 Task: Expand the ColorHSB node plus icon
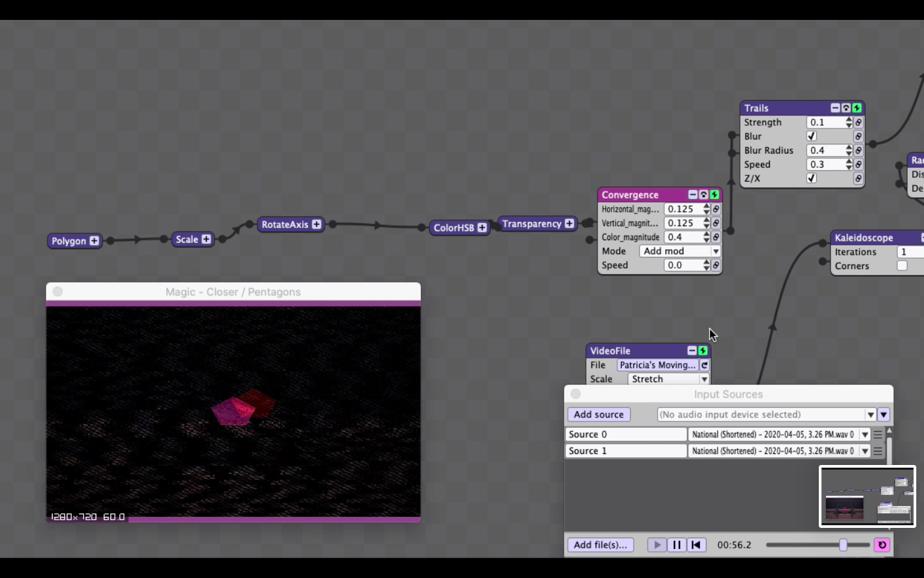coord(482,227)
